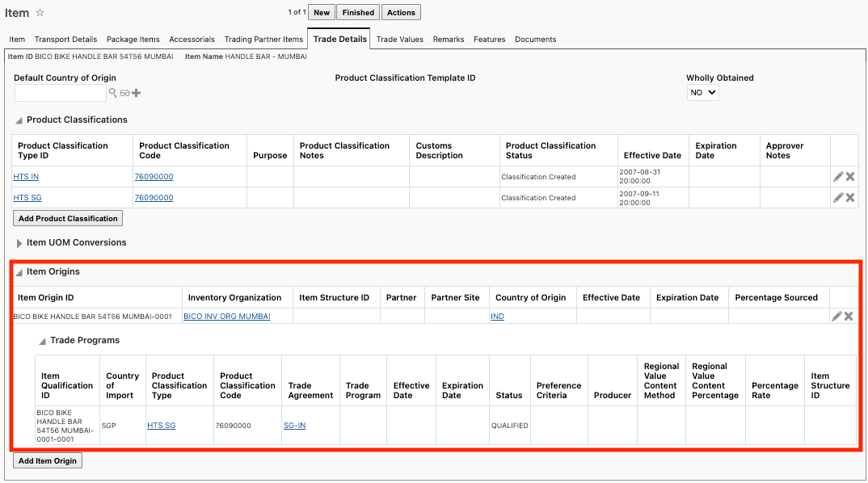Open the Transport Details tab

[65, 39]
